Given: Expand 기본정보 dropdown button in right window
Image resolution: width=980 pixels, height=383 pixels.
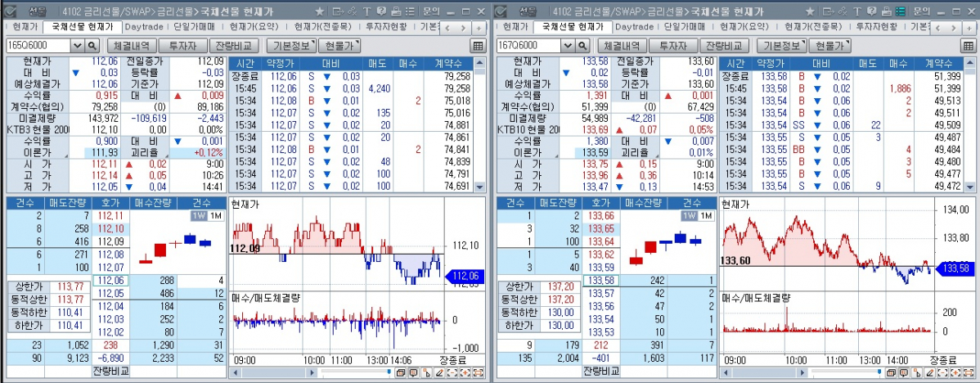Looking at the screenshot, I should [781, 46].
